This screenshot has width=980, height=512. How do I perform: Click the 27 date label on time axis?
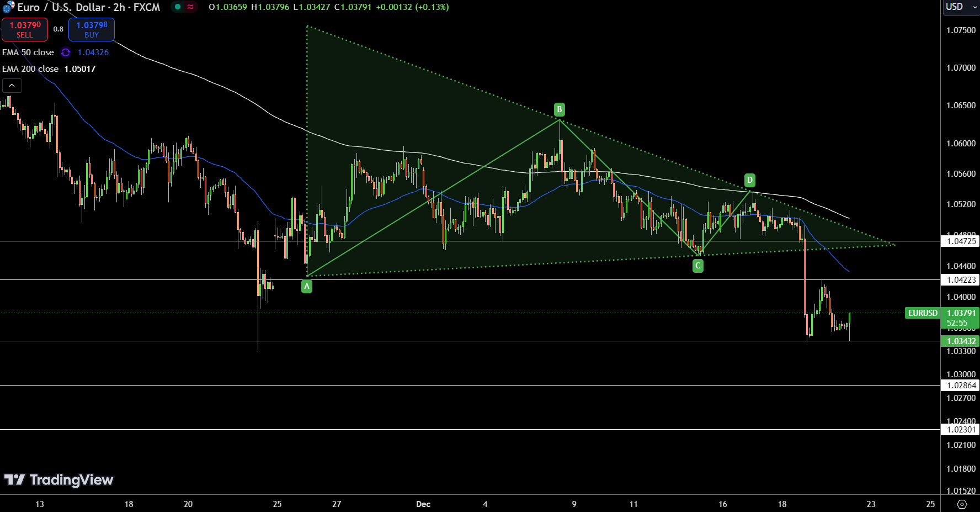click(337, 504)
